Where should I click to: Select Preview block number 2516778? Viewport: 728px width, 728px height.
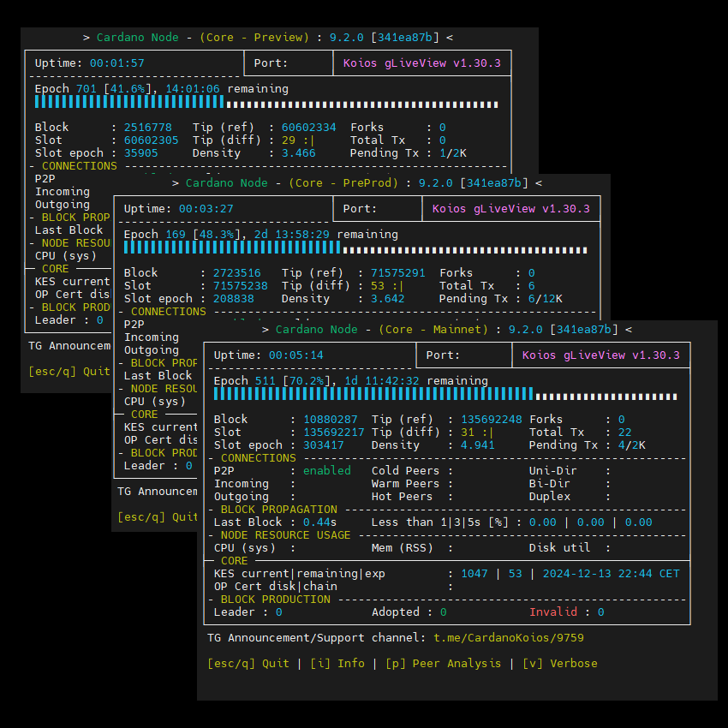tap(147, 128)
